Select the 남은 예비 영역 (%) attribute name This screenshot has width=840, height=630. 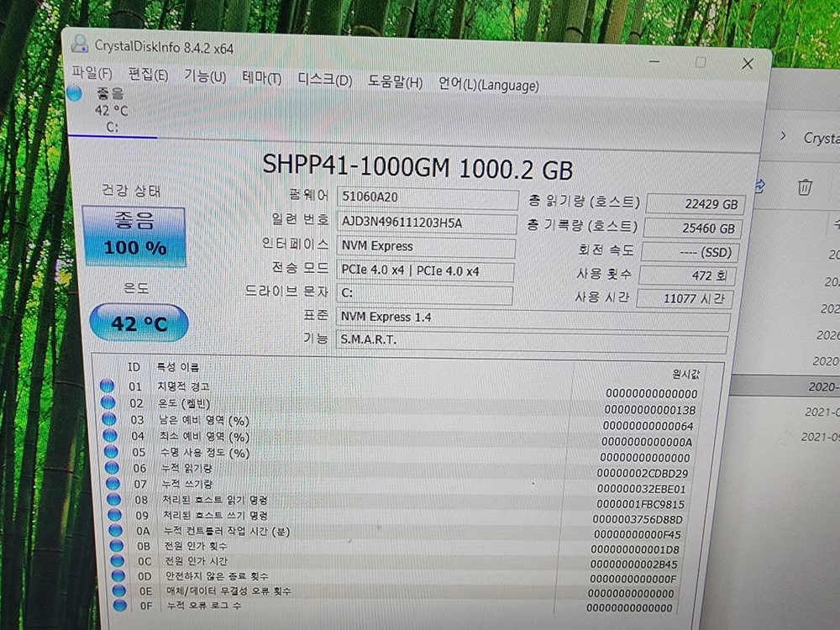point(205,421)
